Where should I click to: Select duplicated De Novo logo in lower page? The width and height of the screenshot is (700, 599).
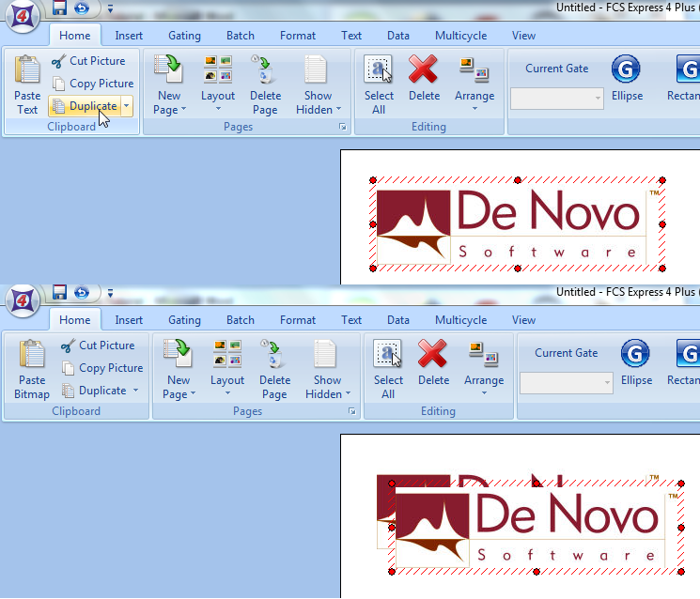(x=537, y=528)
